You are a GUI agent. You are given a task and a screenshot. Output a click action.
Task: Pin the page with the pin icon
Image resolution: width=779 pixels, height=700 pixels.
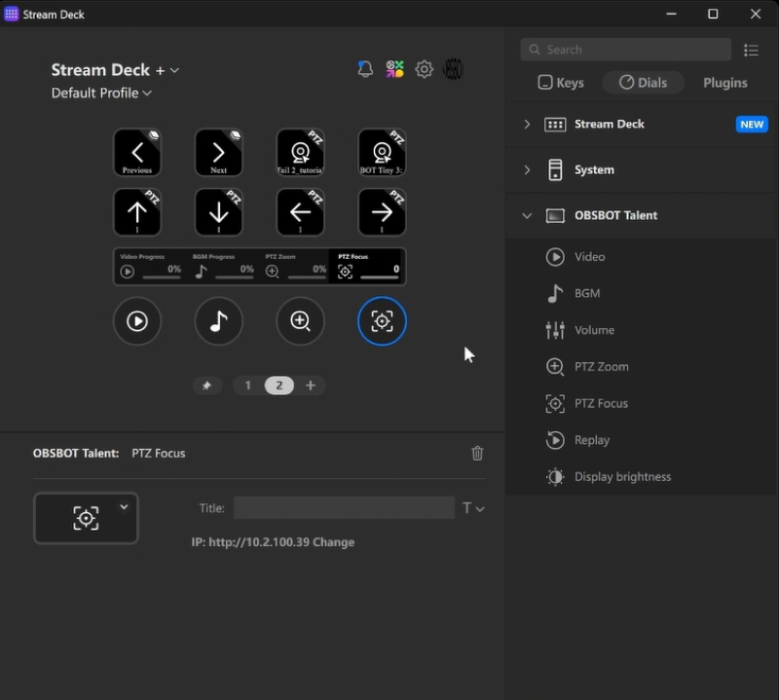coord(206,386)
